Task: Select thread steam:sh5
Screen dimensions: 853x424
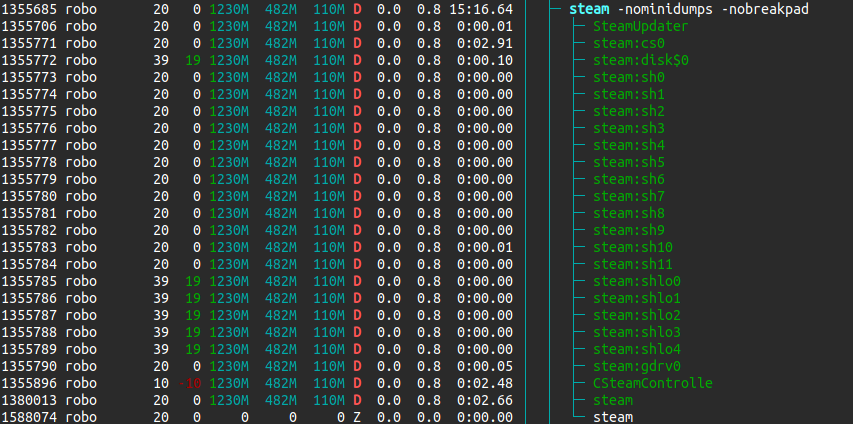Action: 629,162
